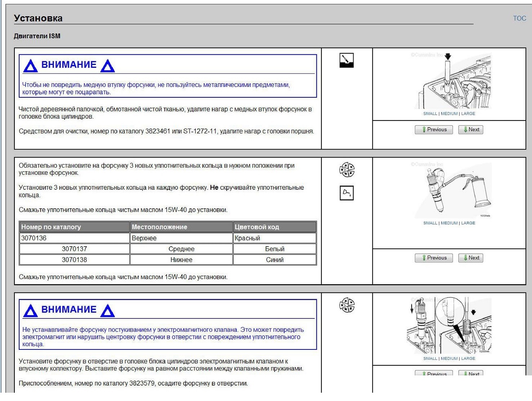Click Previous button under carbon-cleaning illustration
This screenshot has height=401, width=532.
click(434, 129)
